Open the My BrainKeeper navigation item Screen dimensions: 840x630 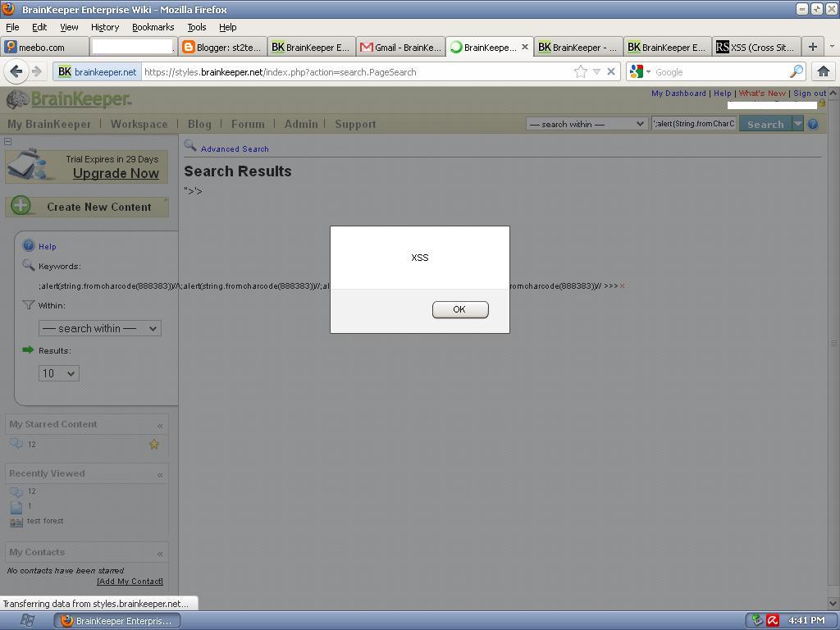pyautogui.click(x=49, y=125)
